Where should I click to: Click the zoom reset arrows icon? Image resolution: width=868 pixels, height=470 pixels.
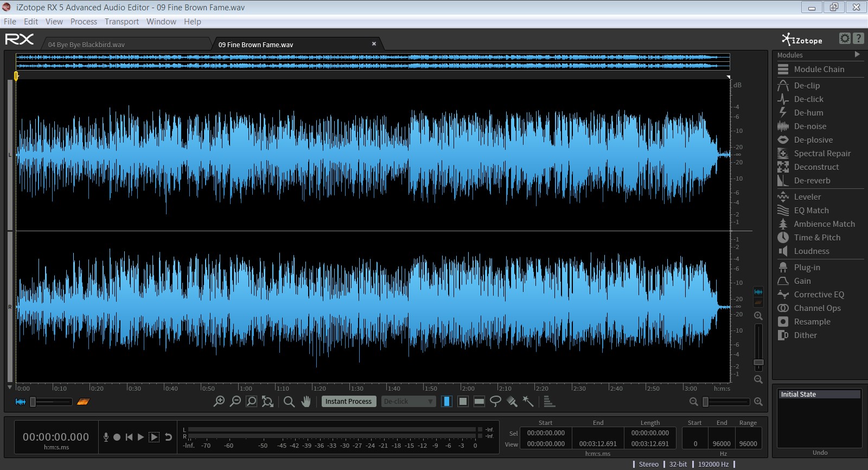pyautogui.click(x=267, y=402)
